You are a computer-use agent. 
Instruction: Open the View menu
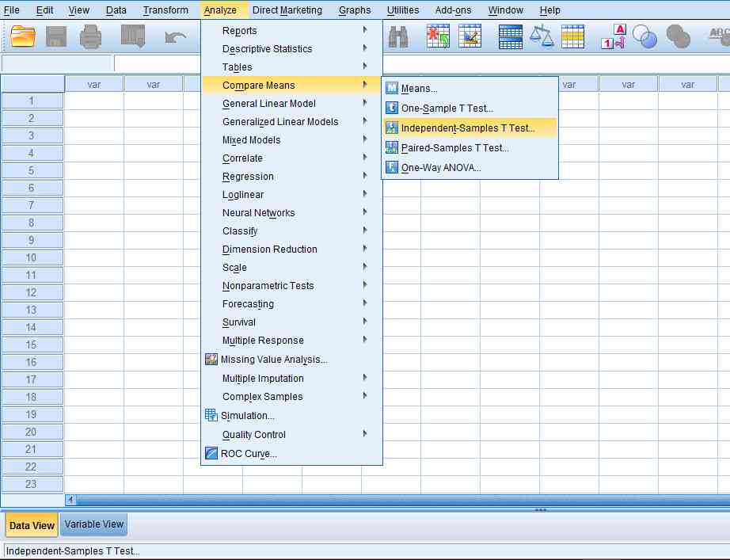click(x=78, y=10)
